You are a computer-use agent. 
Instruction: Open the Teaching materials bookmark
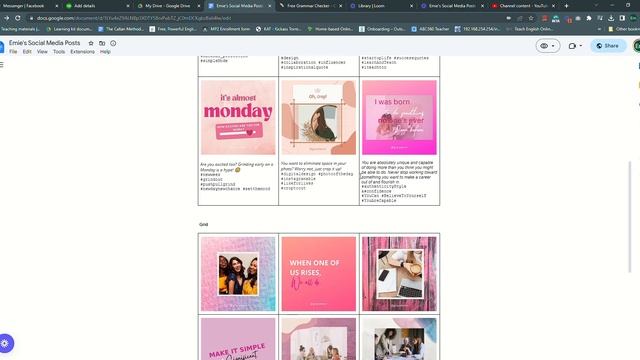tap(20, 29)
